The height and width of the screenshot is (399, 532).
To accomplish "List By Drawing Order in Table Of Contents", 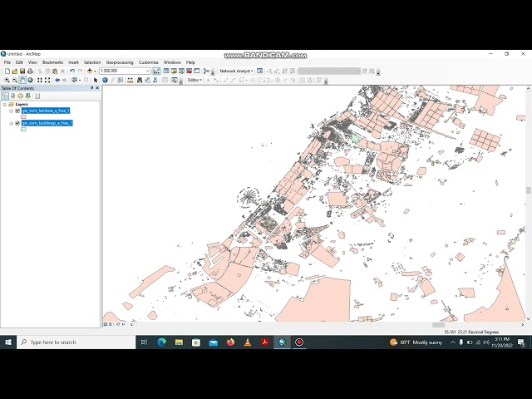I will pyautogui.click(x=5, y=96).
